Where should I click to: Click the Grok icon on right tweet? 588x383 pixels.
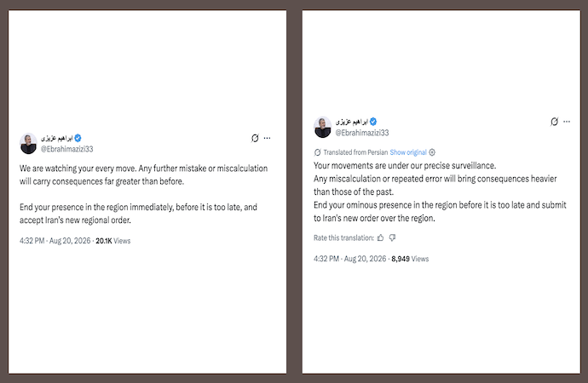click(554, 122)
